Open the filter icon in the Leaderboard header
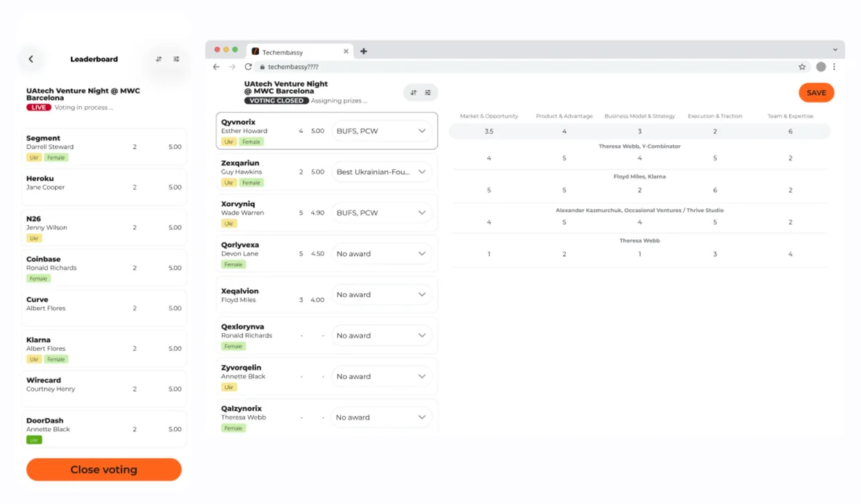 coord(176,59)
